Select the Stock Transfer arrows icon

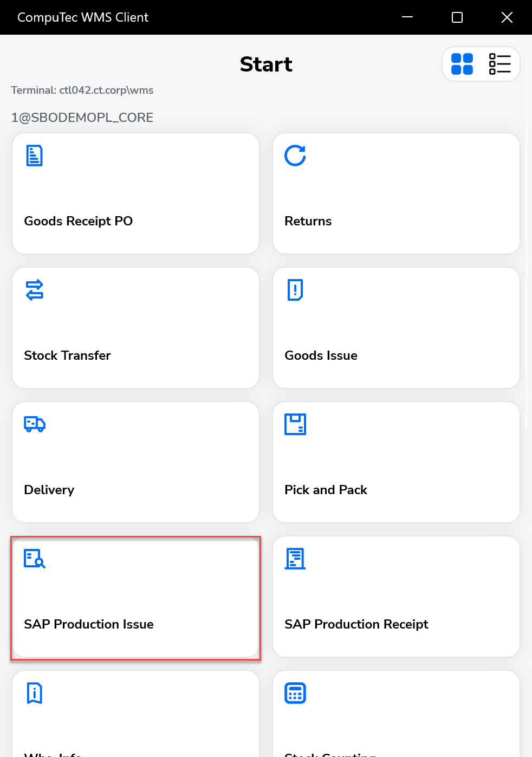[34, 290]
